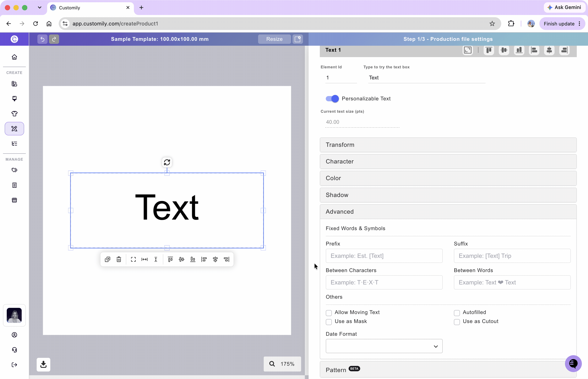Open the Date Format dropdown

pos(384,346)
